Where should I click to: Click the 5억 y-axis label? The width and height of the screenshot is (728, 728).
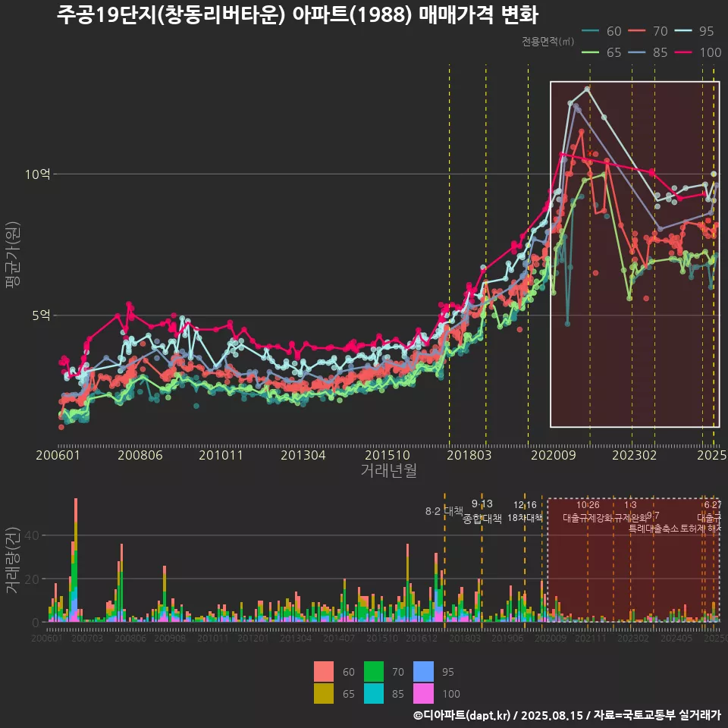point(41,315)
